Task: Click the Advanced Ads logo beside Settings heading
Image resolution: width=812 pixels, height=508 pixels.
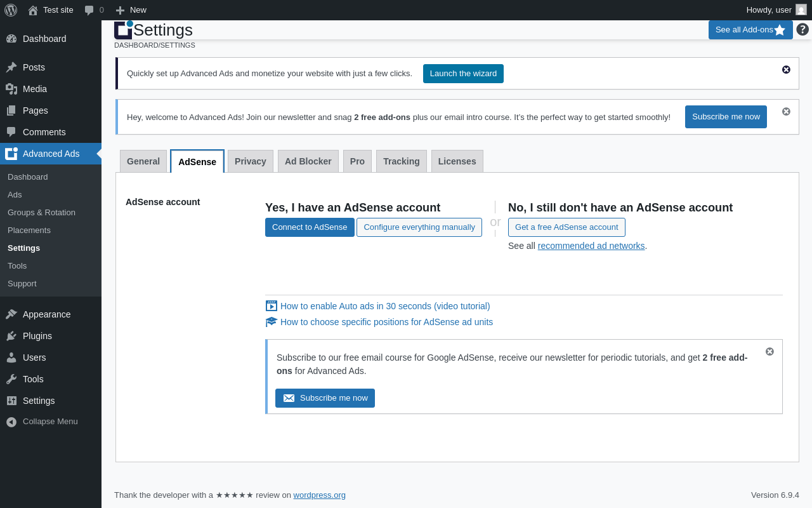Action: pos(123,30)
